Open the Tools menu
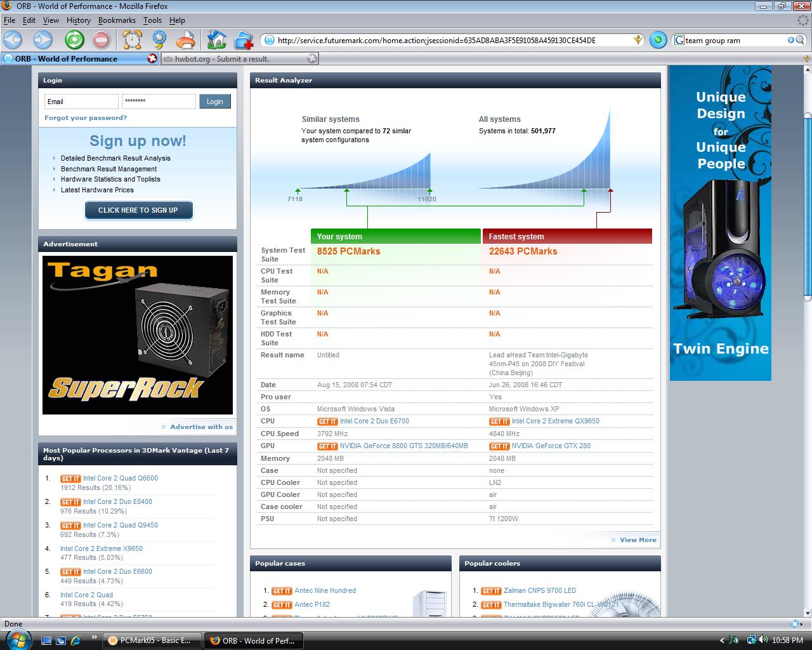 click(152, 20)
